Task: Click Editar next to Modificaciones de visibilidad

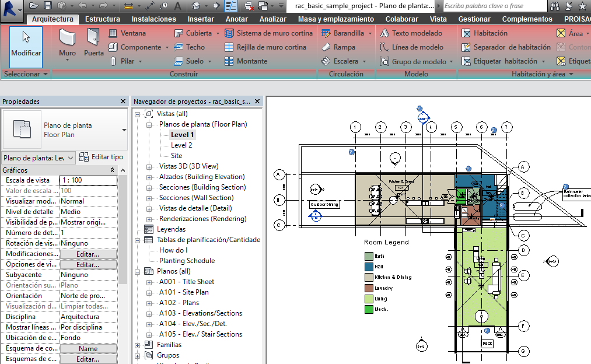Action: [x=88, y=253]
